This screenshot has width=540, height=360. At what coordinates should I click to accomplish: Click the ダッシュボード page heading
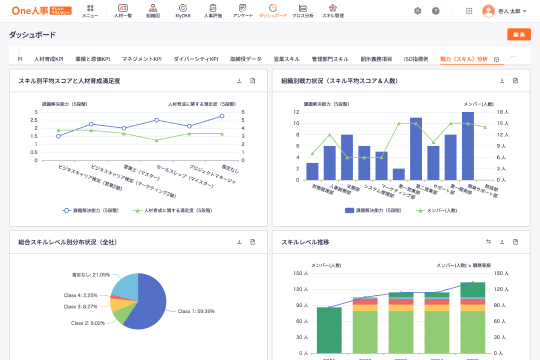32,34
